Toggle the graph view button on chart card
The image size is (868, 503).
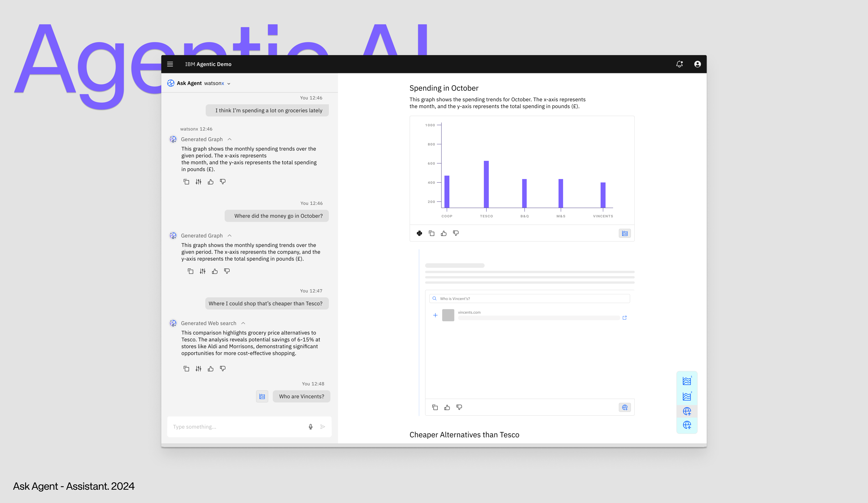point(624,233)
